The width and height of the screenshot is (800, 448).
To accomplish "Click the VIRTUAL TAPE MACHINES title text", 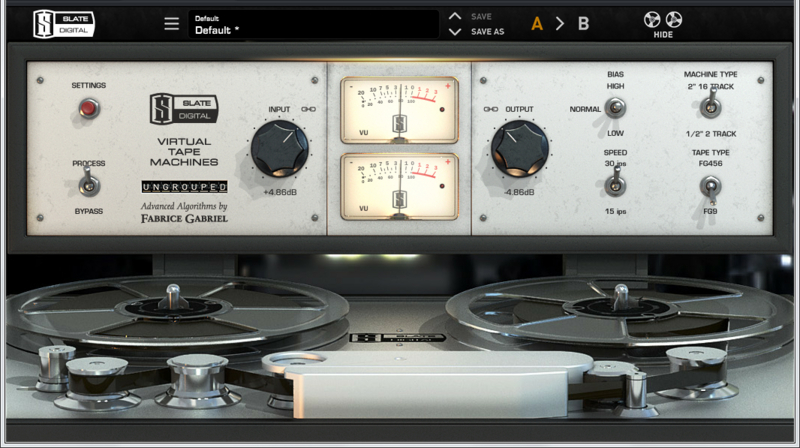I will tap(184, 152).
